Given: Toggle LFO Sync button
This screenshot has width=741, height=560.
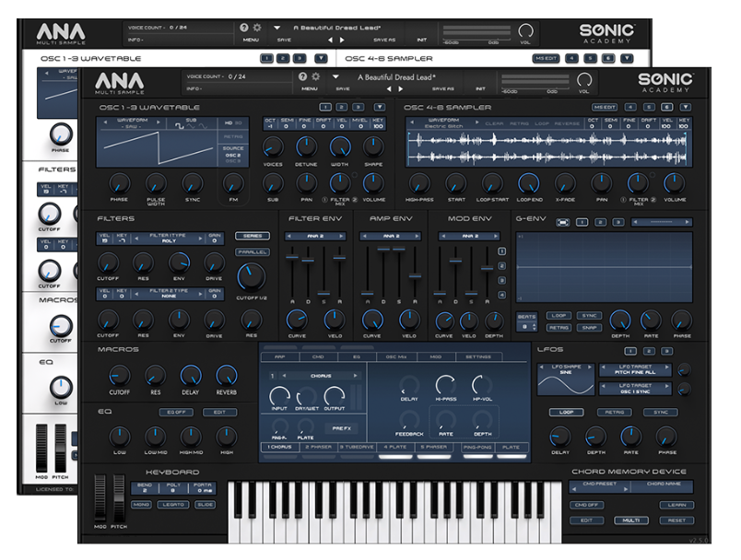Looking at the screenshot, I should (x=661, y=413).
